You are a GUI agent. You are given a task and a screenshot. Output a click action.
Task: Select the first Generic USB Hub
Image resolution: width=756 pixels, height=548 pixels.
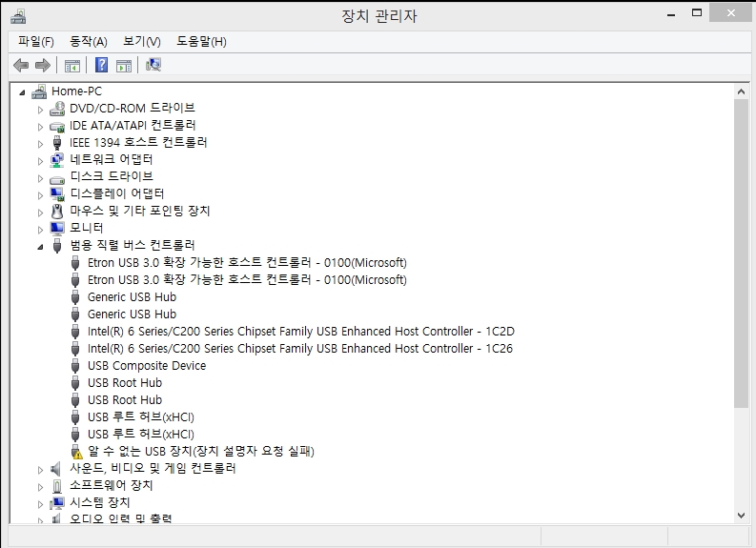click(132, 297)
